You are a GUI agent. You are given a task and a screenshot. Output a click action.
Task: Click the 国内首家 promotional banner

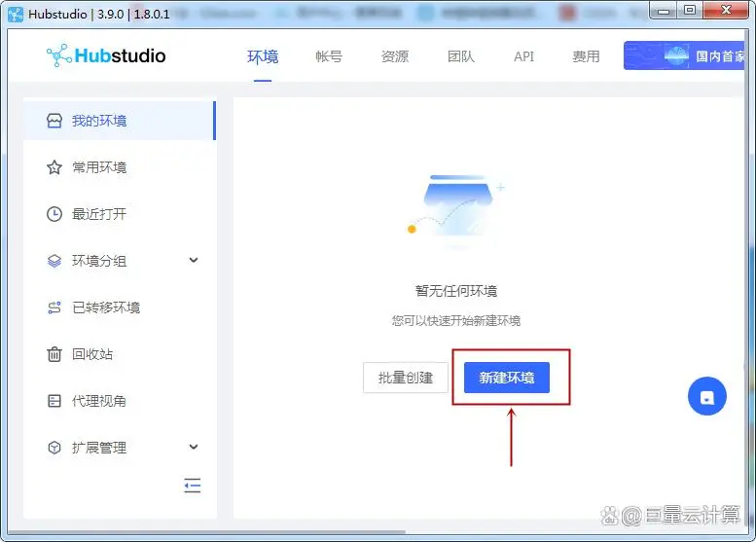click(684, 55)
